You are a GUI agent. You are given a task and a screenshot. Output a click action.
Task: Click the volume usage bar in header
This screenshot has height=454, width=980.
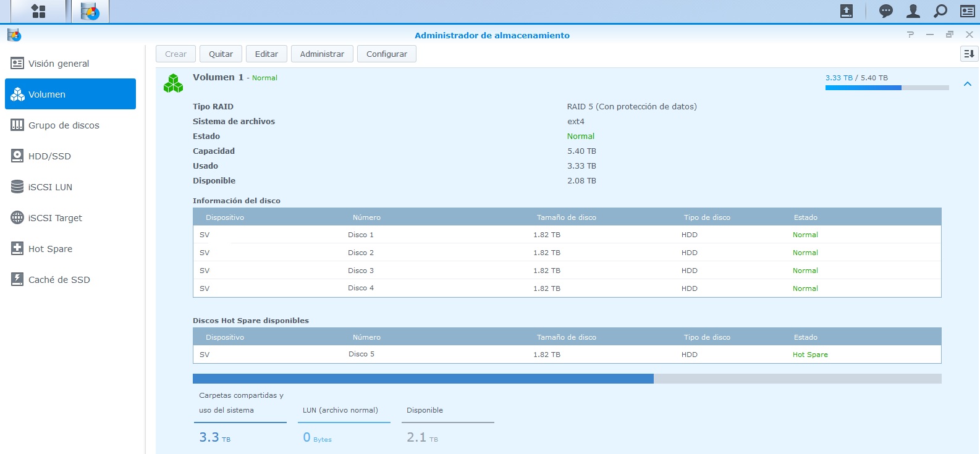tap(887, 88)
